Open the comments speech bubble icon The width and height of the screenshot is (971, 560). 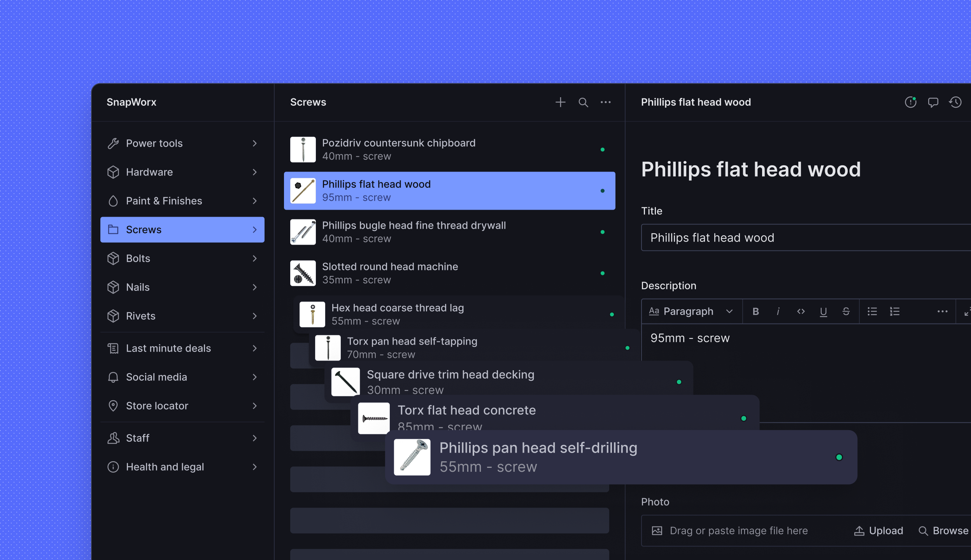933,102
